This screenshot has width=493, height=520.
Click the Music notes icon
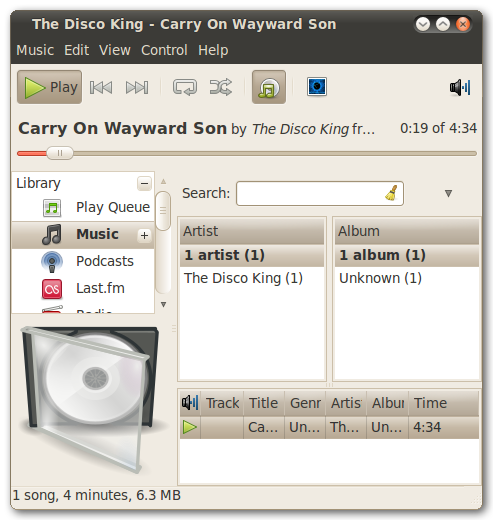coord(52,235)
